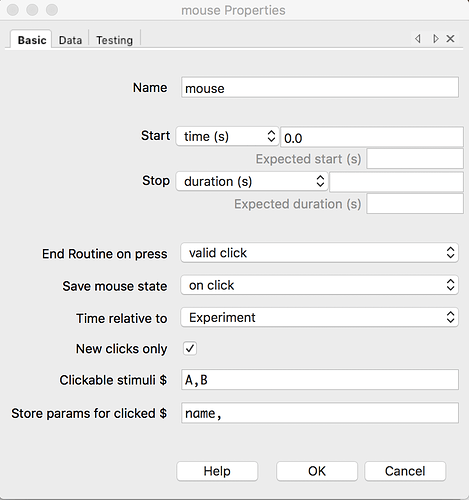Switch to the Testing tab
Viewport: 469px width, 500px height.
(x=114, y=40)
